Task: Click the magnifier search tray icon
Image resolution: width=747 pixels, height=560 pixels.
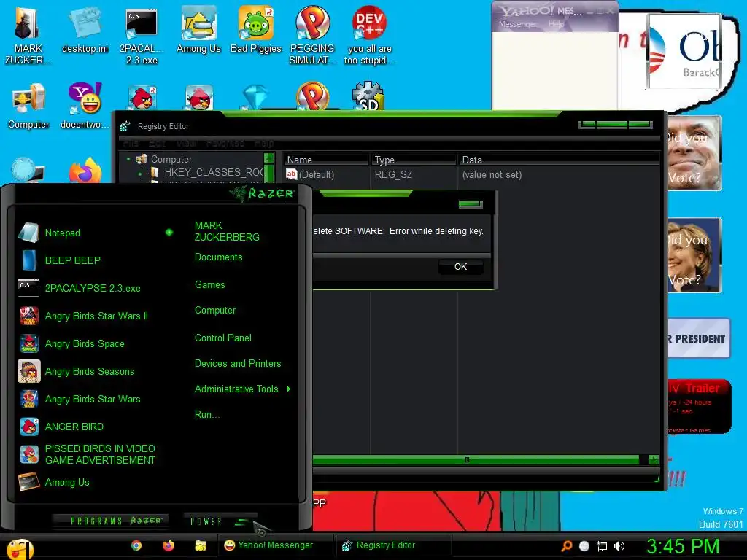Action: point(566,546)
